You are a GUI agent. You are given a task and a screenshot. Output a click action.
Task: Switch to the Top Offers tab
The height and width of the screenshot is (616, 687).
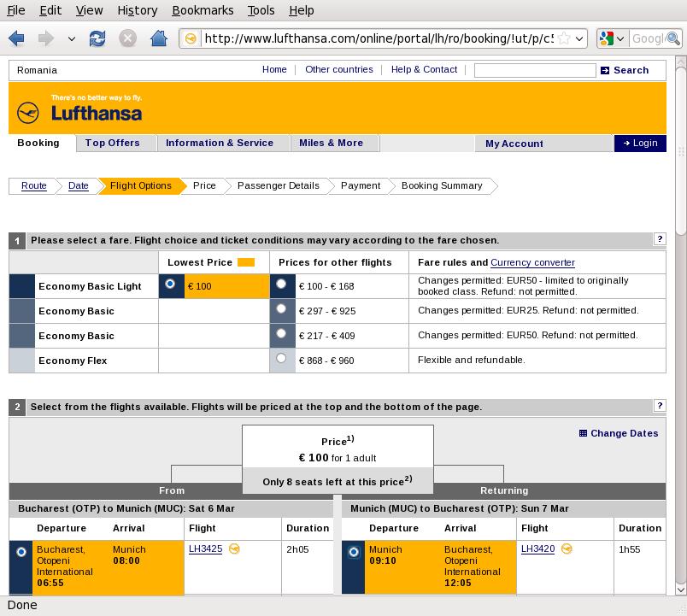coord(112,143)
